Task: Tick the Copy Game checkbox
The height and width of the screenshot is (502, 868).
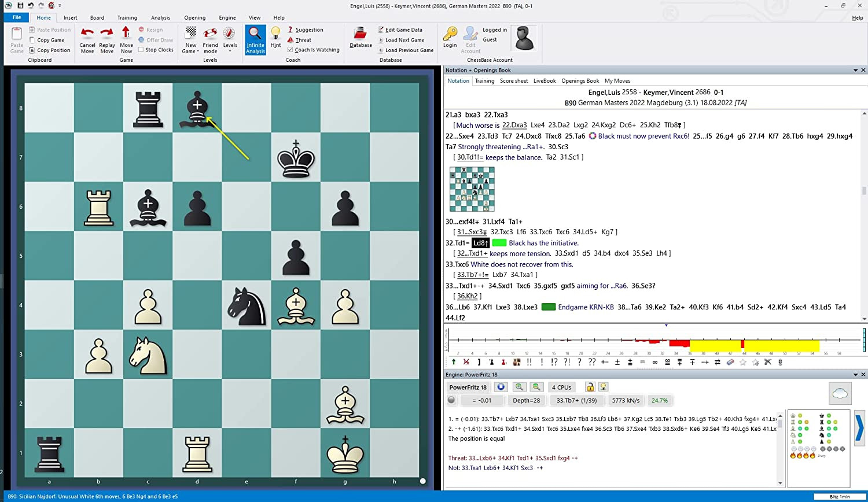Action: pos(32,40)
